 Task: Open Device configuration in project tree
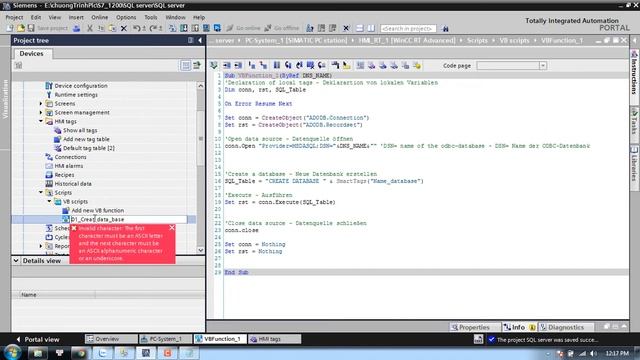coord(81,86)
